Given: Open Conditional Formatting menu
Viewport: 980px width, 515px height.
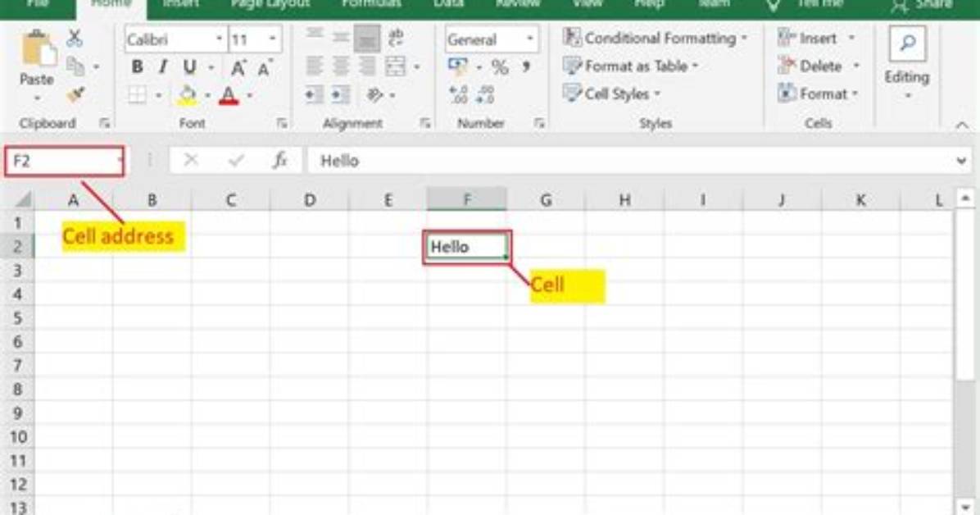Looking at the screenshot, I should (655, 39).
